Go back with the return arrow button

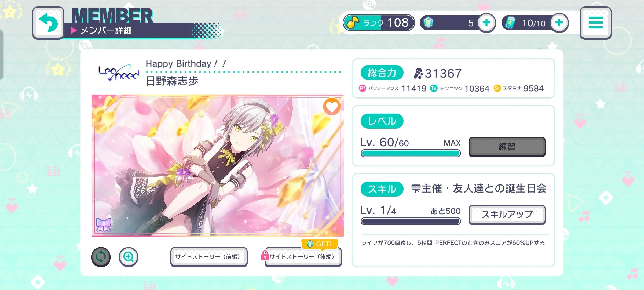click(48, 23)
